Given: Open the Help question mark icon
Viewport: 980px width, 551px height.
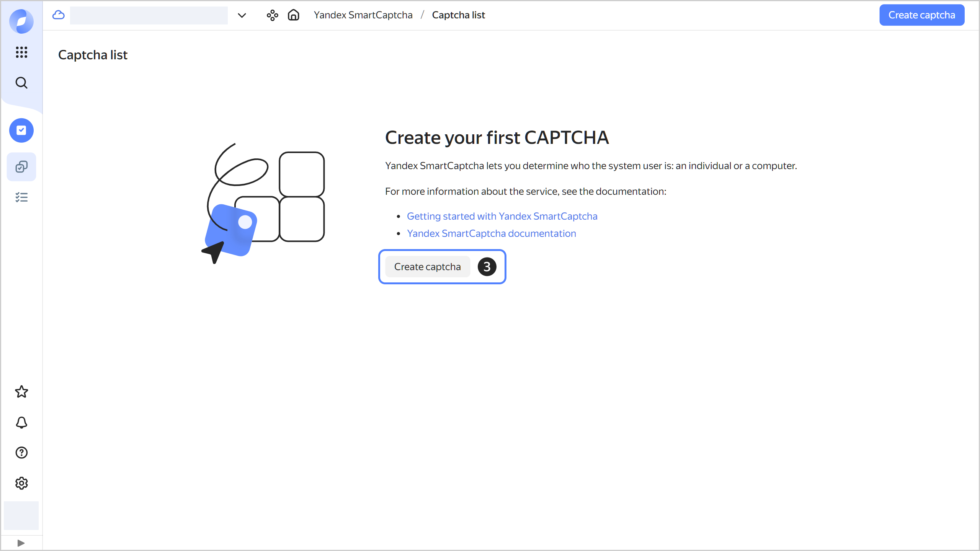Looking at the screenshot, I should (21, 453).
